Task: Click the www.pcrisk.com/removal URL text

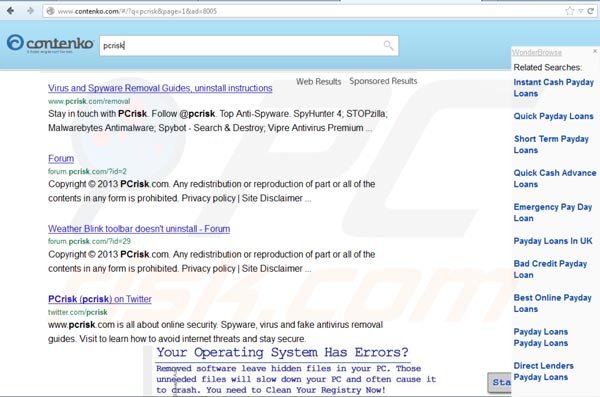Action: [89, 101]
